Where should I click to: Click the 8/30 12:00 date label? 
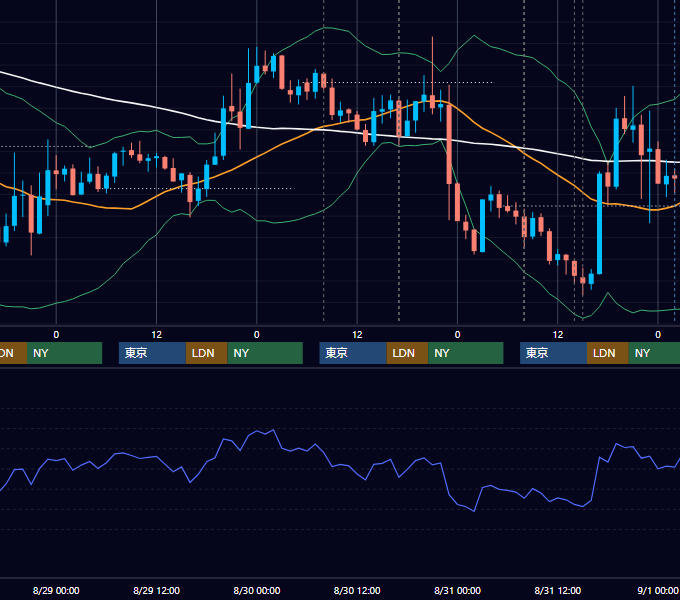[x=357, y=590]
